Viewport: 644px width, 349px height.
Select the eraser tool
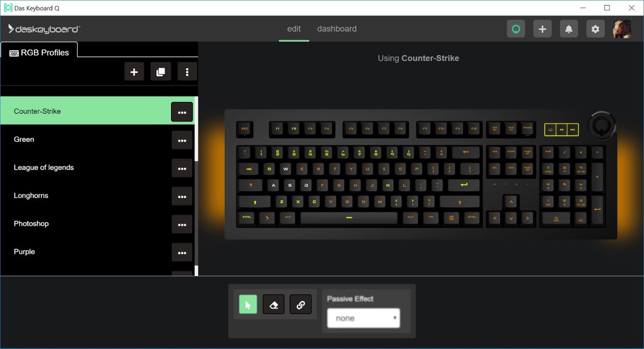click(274, 304)
